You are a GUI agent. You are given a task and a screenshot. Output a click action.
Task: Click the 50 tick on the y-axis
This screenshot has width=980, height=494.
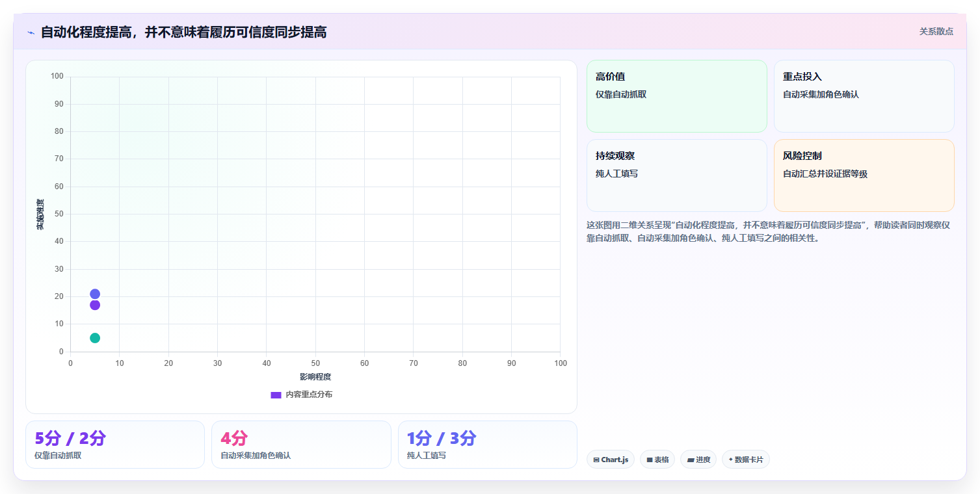click(59, 214)
